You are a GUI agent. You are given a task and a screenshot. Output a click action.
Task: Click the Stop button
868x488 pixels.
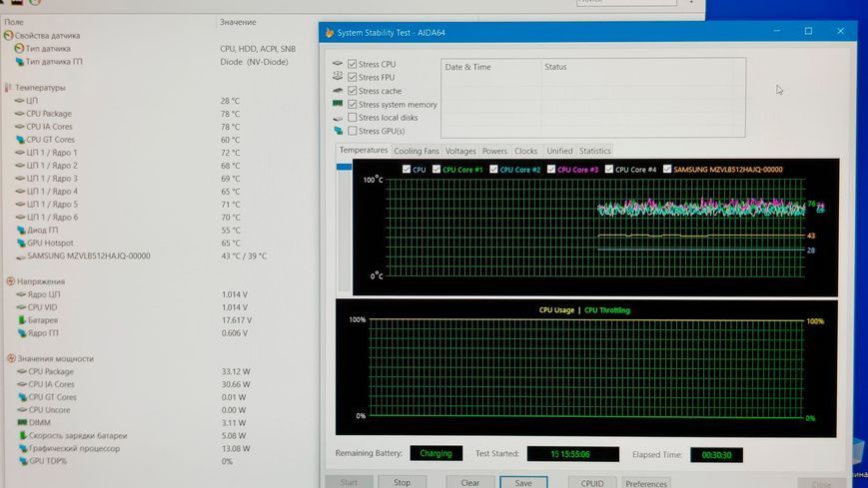click(402, 482)
